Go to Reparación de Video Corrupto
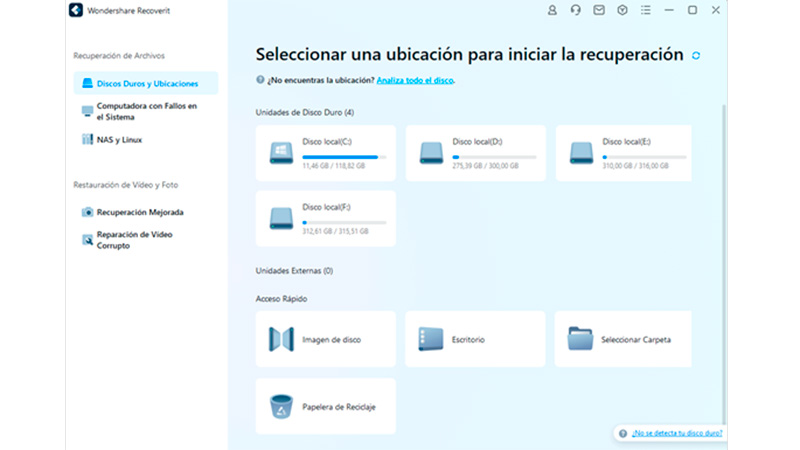The image size is (800, 450). (x=134, y=239)
